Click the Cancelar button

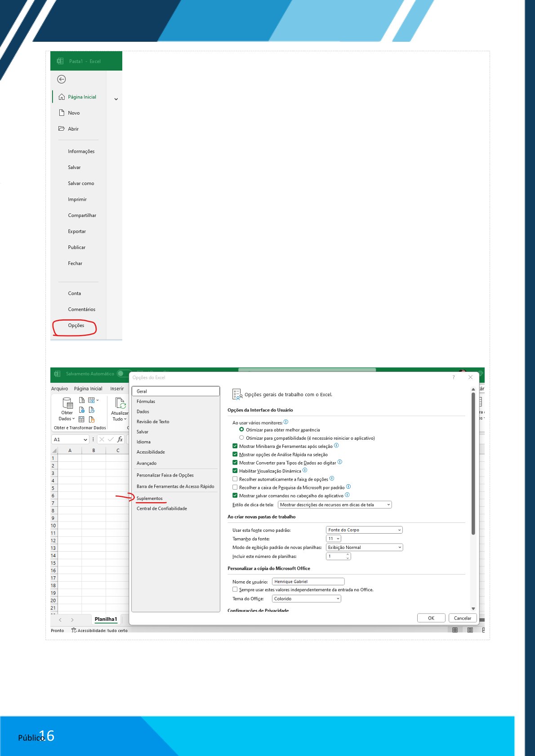462,618
